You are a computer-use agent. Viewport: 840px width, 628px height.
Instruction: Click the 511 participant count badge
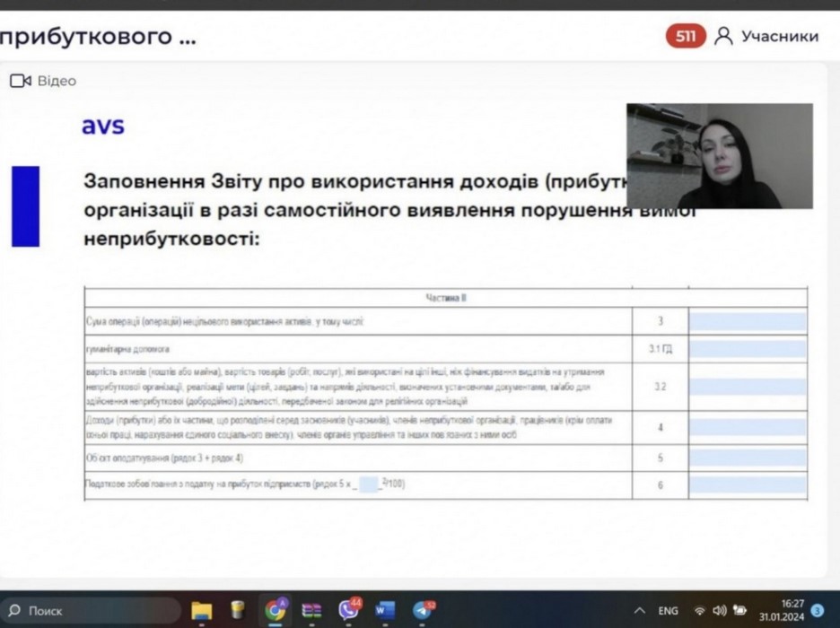click(686, 37)
